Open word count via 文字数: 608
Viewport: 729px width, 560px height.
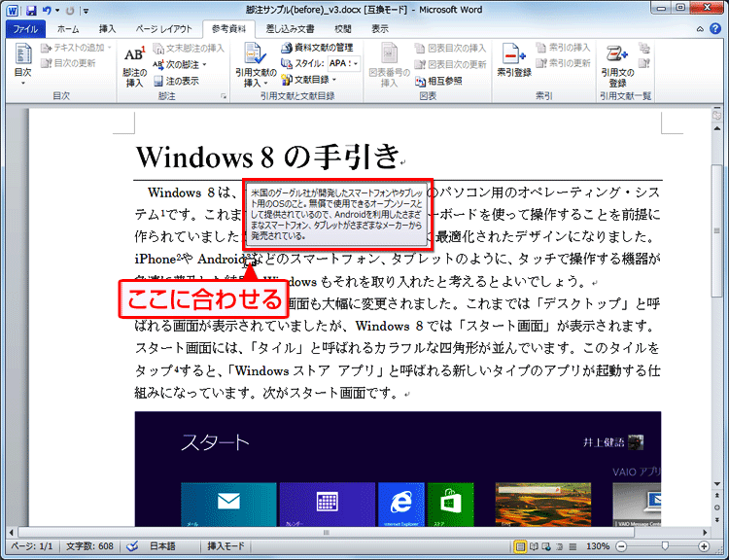click(89, 546)
